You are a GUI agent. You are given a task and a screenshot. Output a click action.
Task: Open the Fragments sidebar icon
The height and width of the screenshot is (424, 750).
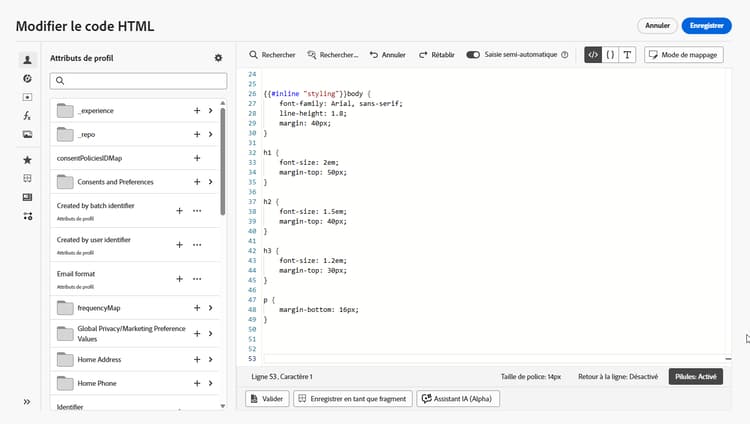click(x=27, y=179)
